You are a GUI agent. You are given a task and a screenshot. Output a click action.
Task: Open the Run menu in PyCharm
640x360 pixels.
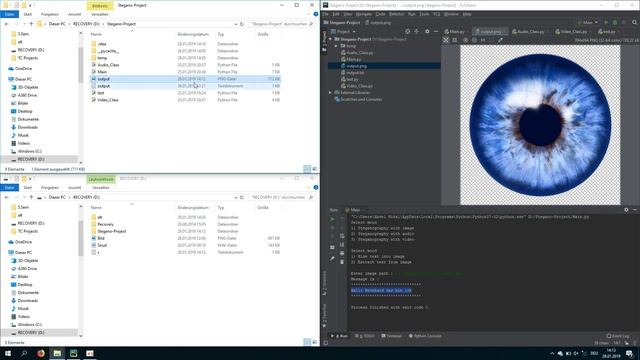(411, 14)
